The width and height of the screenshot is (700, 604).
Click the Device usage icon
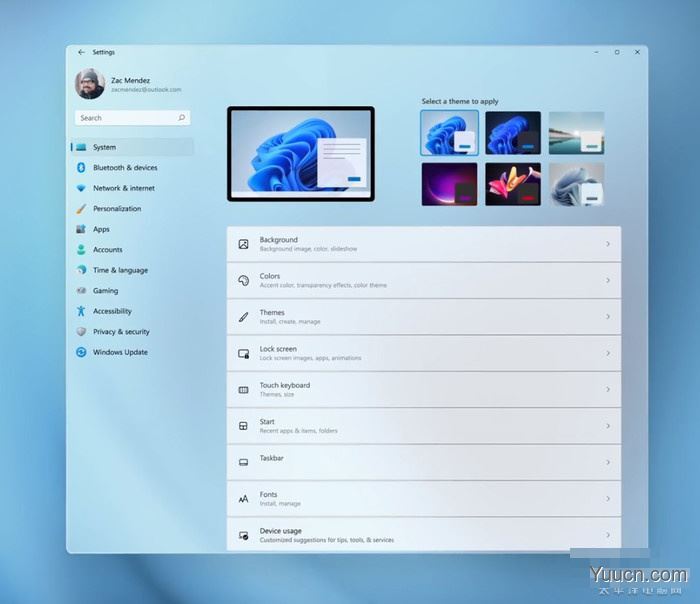click(x=243, y=535)
